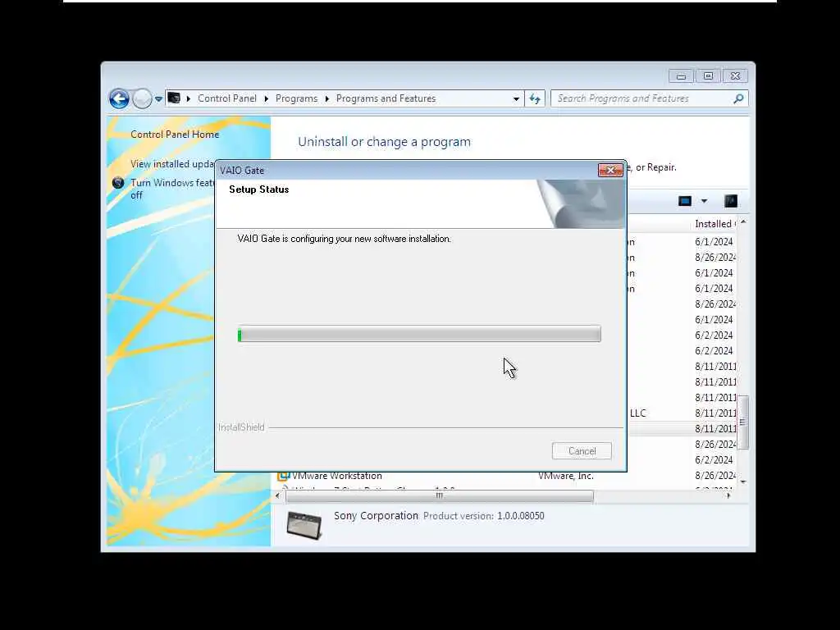Click the shield icon beside Turn Windows features
Screen dimensions: 840x630
click(118, 183)
